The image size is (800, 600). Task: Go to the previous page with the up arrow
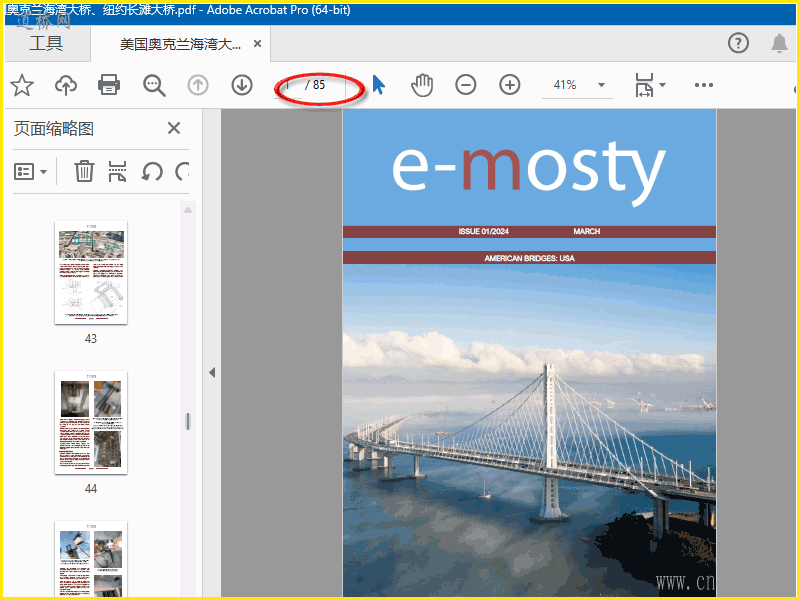[x=198, y=85]
